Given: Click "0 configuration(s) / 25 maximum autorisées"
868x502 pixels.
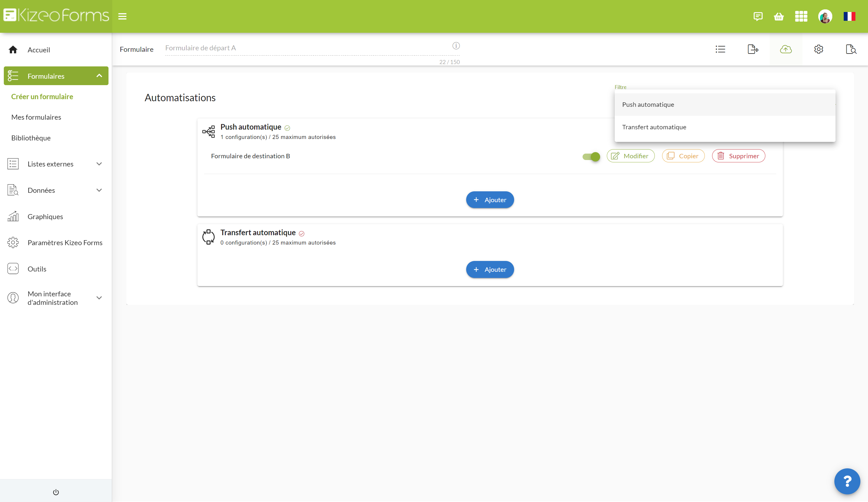Looking at the screenshot, I should (278, 243).
